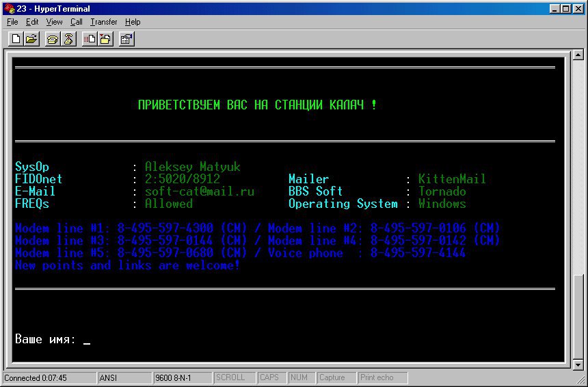Click the scroll down arrow

tap(578, 364)
